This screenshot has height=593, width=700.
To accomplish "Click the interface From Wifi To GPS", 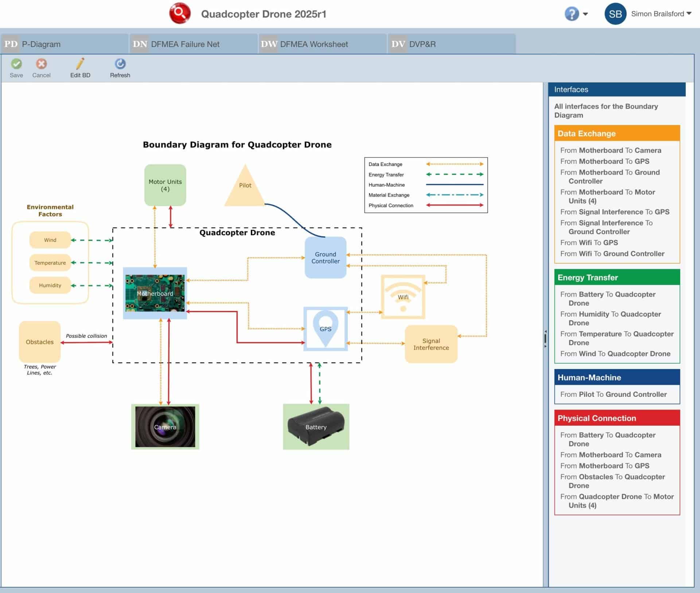I will [590, 243].
